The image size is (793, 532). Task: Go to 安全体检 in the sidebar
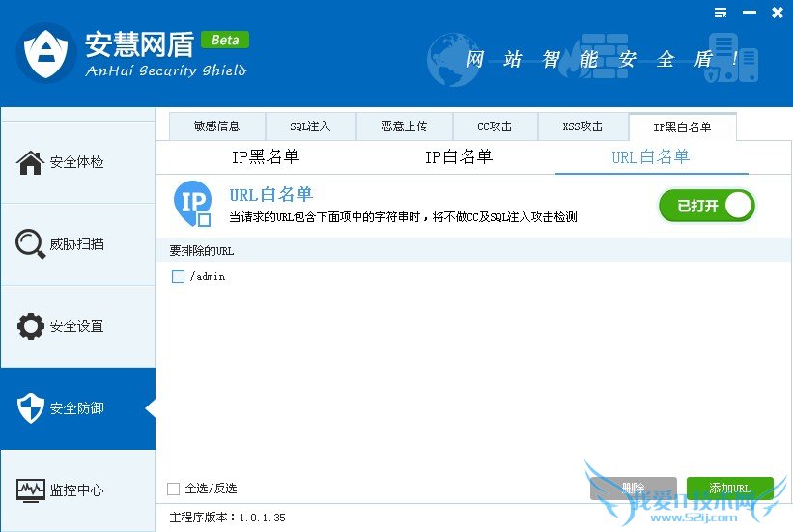point(78,162)
